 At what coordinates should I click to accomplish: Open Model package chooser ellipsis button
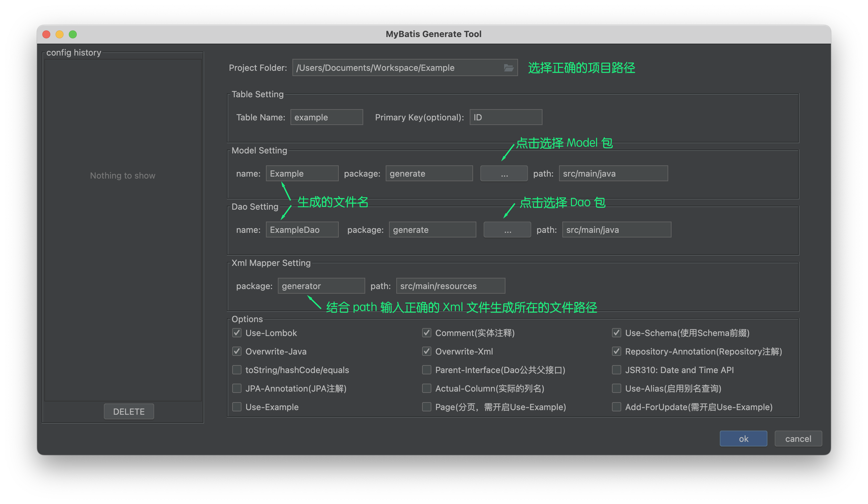[504, 174]
